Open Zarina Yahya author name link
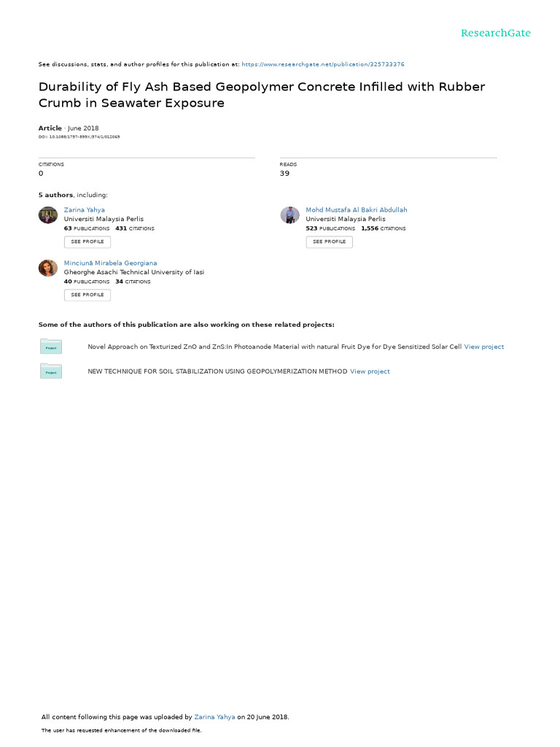The height and width of the screenshot is (747, 560). (84, 210)
